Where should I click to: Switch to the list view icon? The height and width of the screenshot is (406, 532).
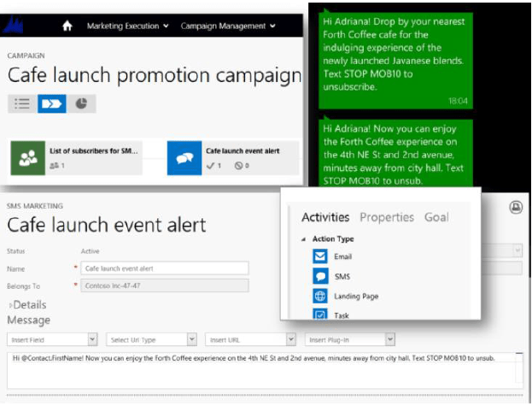coord(22,103)
